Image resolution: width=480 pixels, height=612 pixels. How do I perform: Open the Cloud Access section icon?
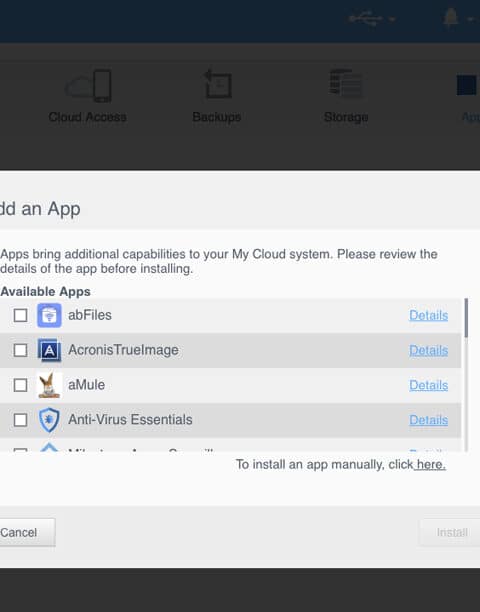(89, 86)
